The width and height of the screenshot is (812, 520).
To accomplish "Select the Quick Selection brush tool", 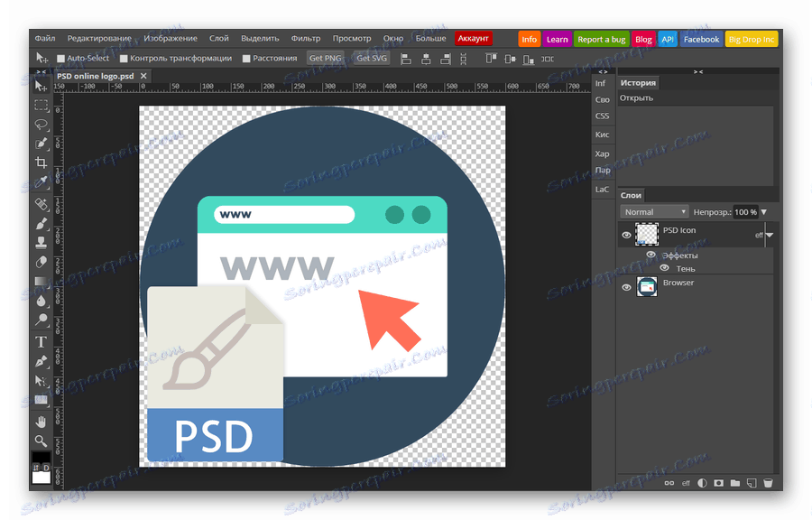I will (41, 144).
